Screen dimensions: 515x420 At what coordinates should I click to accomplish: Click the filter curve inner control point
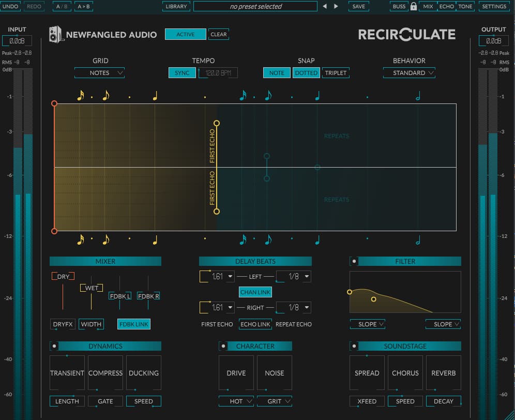click(x=373, y=299)
